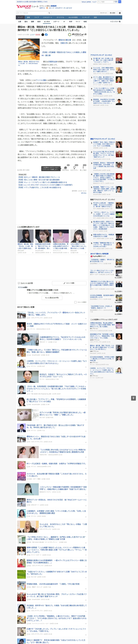
Task: Click the ログイン link
Action: pos(42,8)
